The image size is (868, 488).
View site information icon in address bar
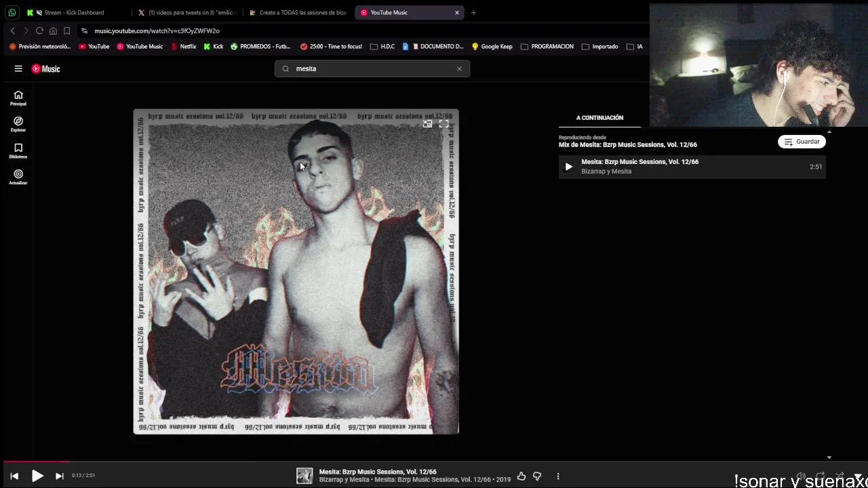pyautogui.click(x=85, y=30)
